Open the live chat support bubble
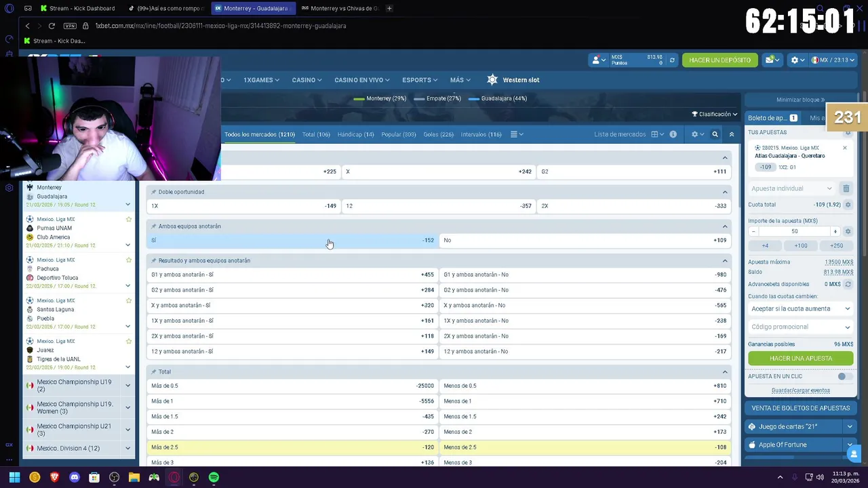This screenshot has height=488, width=868. [x=854, y=454]
